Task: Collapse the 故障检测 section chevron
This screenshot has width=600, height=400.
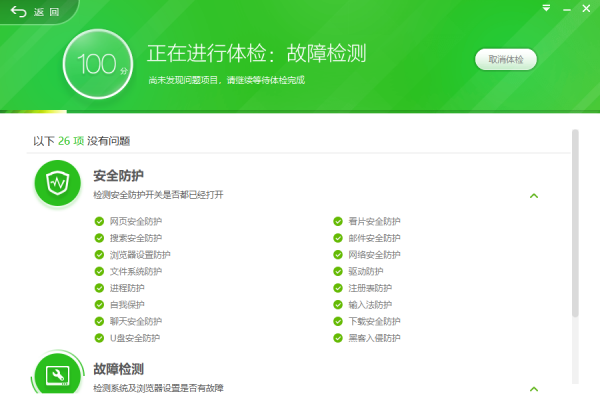Action: pos(534,389)
